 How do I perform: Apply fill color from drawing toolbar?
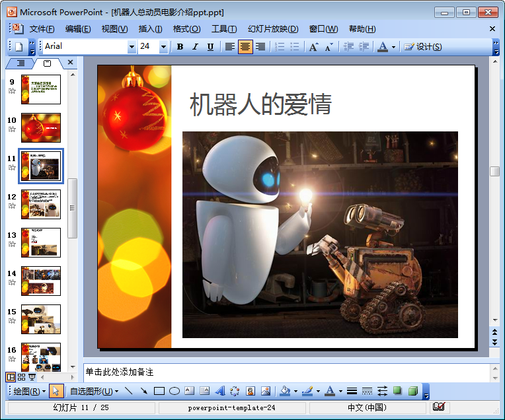coord(285,392)
